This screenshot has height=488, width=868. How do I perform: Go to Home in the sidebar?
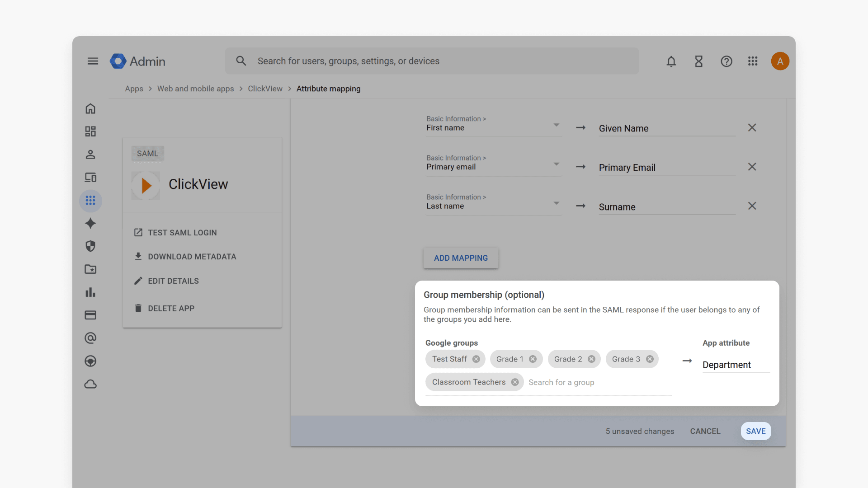point(90,108)
